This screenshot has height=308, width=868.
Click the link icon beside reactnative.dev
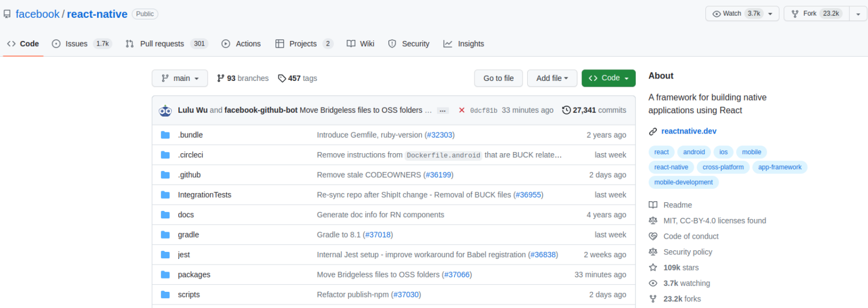[x=653, y=131]
